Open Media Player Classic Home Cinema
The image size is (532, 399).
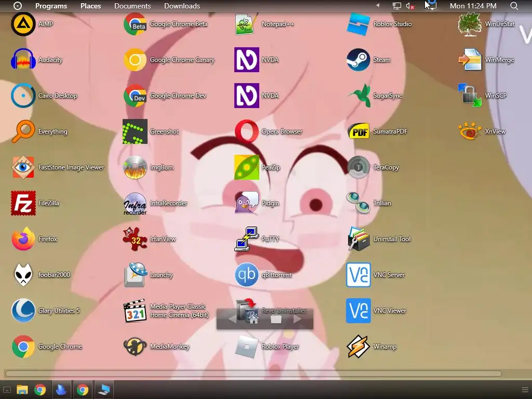coord(135,311)
